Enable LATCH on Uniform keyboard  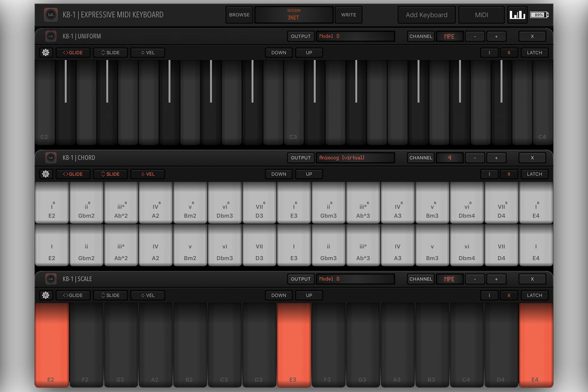(x=535, y=52)
